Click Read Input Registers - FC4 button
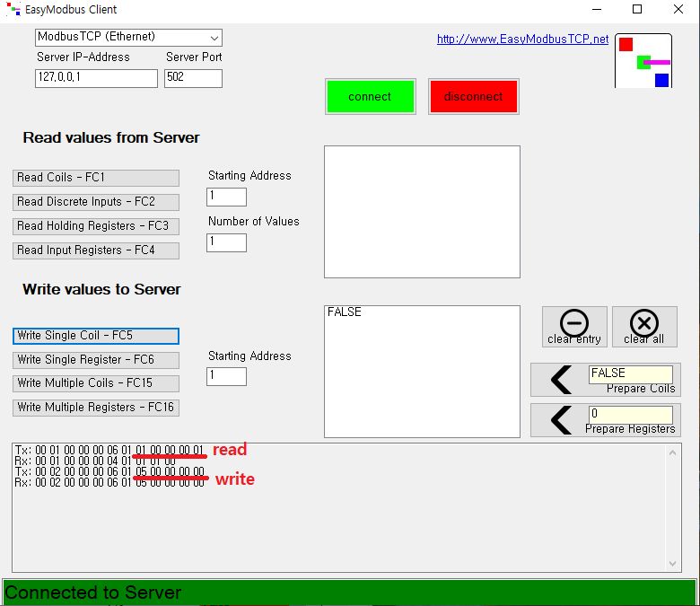The height and width of the screenshot is (606, 700). click(x=96, y=250)
